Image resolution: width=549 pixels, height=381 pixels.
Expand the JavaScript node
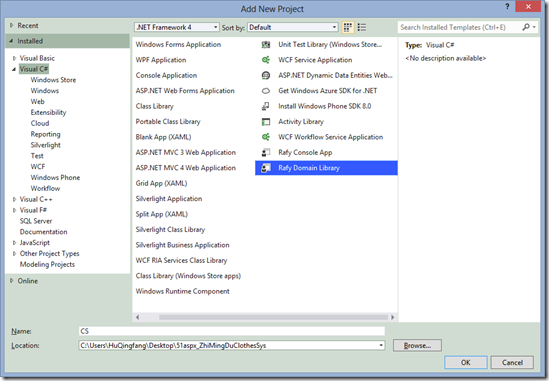(14, 243)
